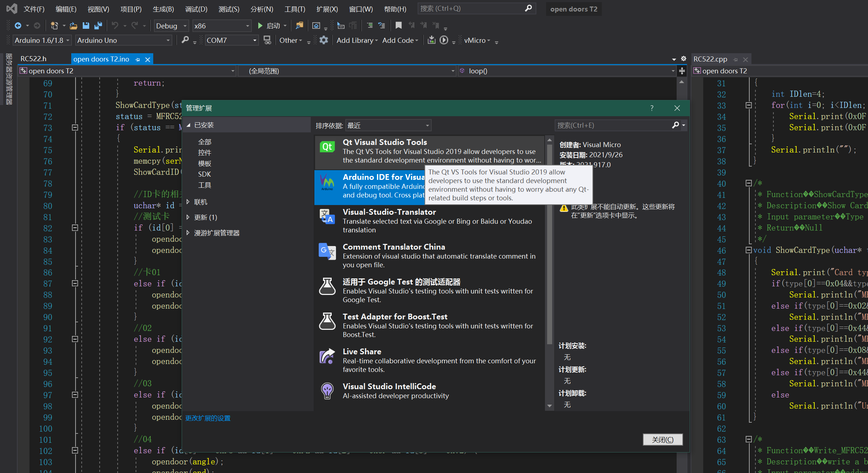Click the Navigate Backward arrow icon
868x473 pixels.
[18, 26]
